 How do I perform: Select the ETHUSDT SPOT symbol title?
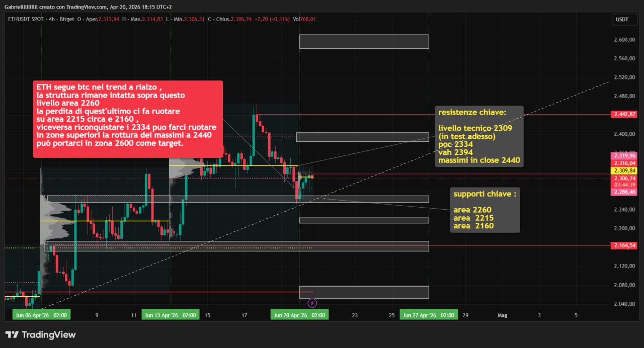pos(26,19)
